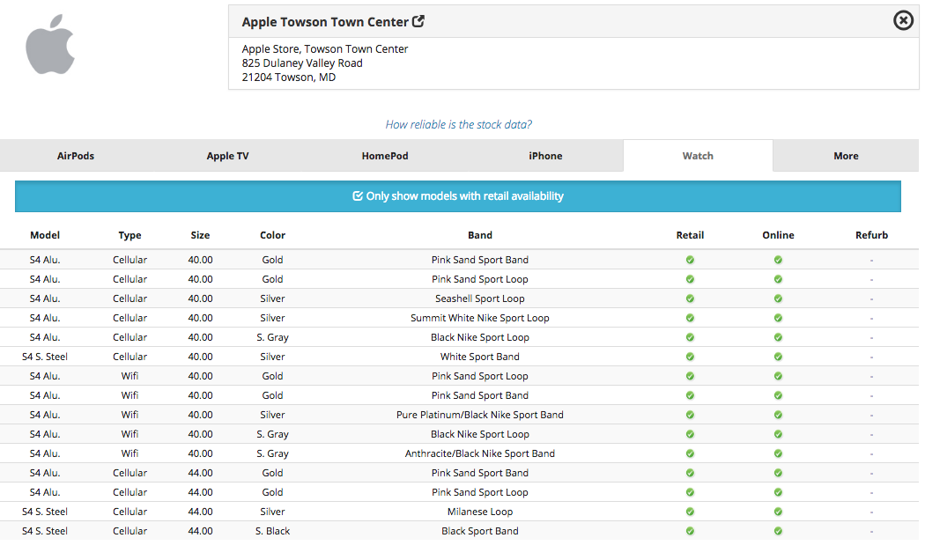
Task: Select 'Pure Platinum/Black Nike Sport Band' cell
Action: (x=479, y=415)
